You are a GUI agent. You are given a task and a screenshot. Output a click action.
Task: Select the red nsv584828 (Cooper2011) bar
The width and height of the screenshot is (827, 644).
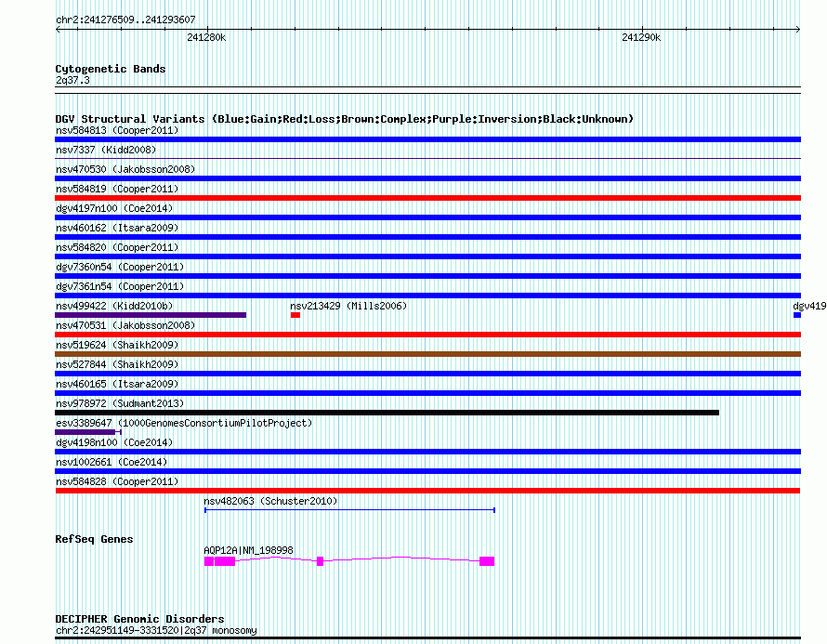click(427, 491)
